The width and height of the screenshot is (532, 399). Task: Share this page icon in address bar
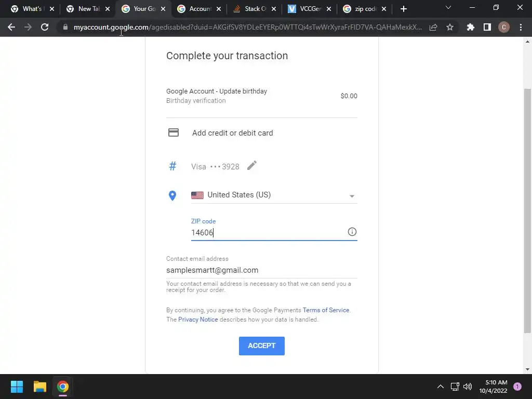[x=433, y=28]
